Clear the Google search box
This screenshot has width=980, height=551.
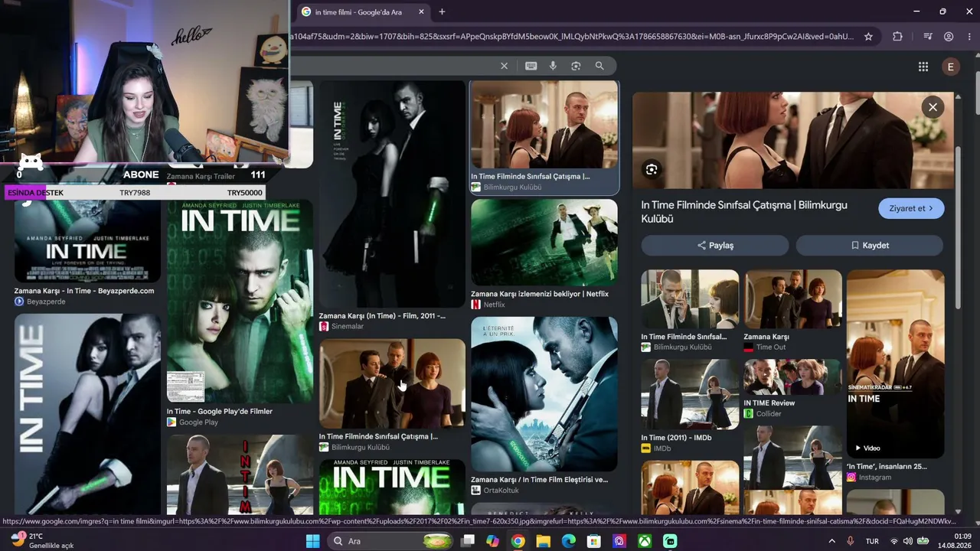coord(504,66)
